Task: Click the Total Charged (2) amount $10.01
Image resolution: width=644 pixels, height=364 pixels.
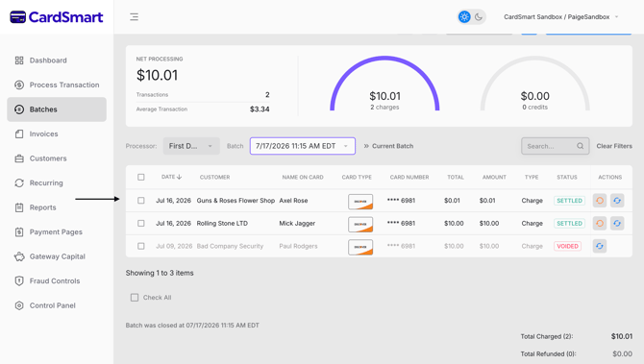Action: 621,336
